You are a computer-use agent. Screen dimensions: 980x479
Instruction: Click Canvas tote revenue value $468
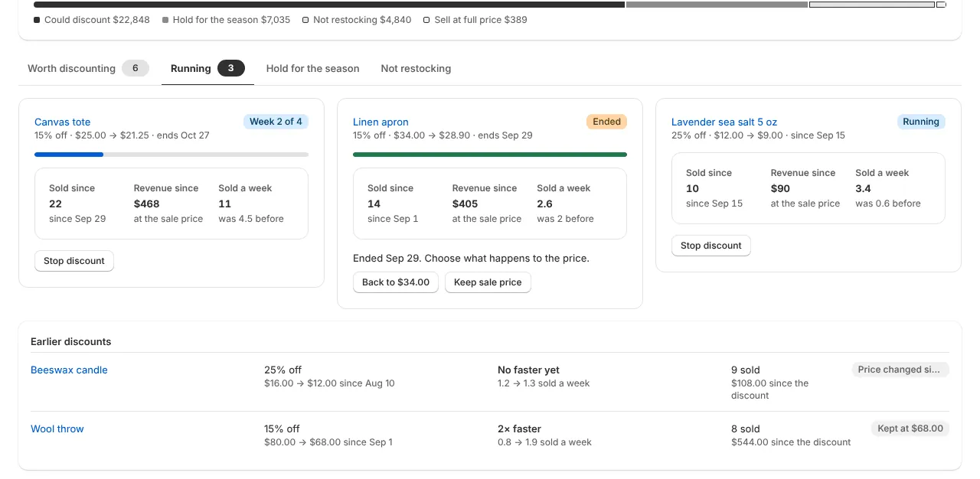point(147,204)
